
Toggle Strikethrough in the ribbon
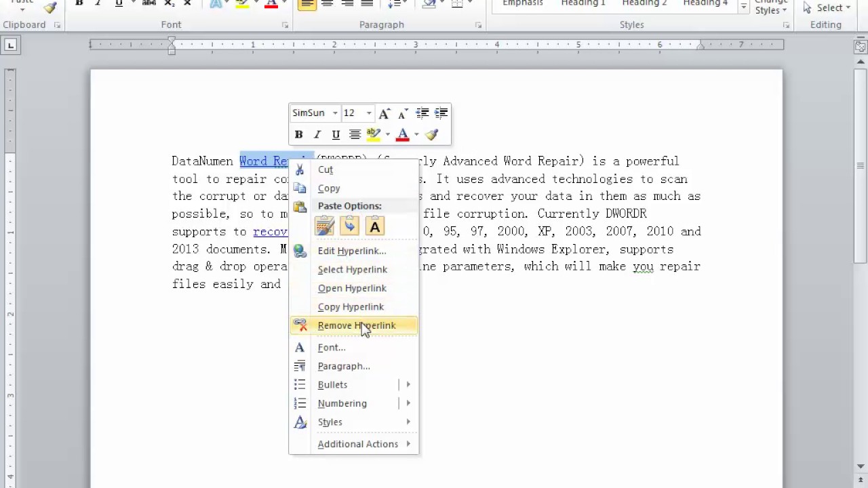[149, 3]
